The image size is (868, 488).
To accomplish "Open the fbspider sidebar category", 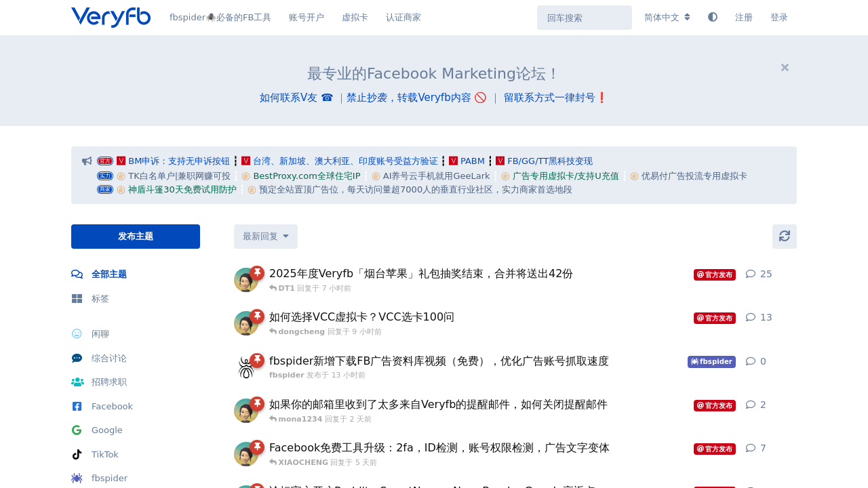I will coord(109,479).
